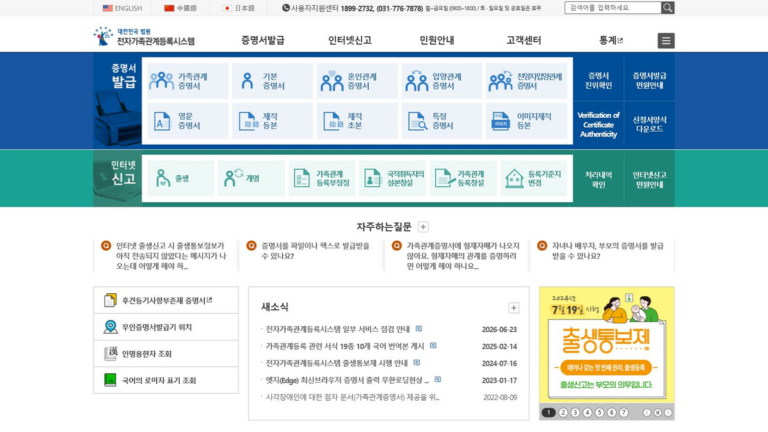The image size is (768, 432).
Task: Open the 등록기준지 변경 house icon
Action: click(514, 178)
